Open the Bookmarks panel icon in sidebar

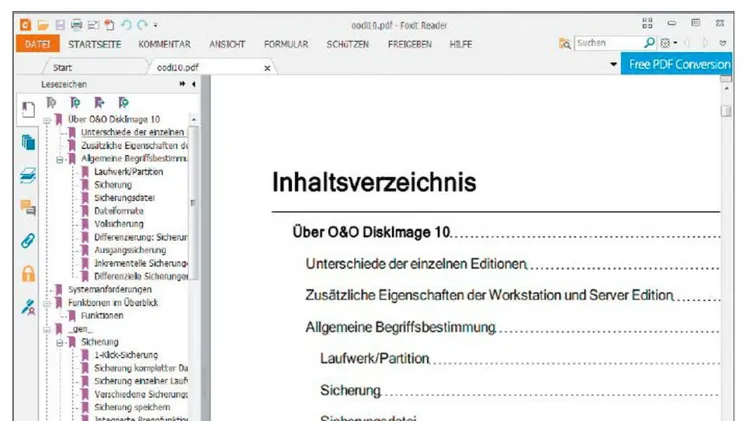click(x=28, y=110)
